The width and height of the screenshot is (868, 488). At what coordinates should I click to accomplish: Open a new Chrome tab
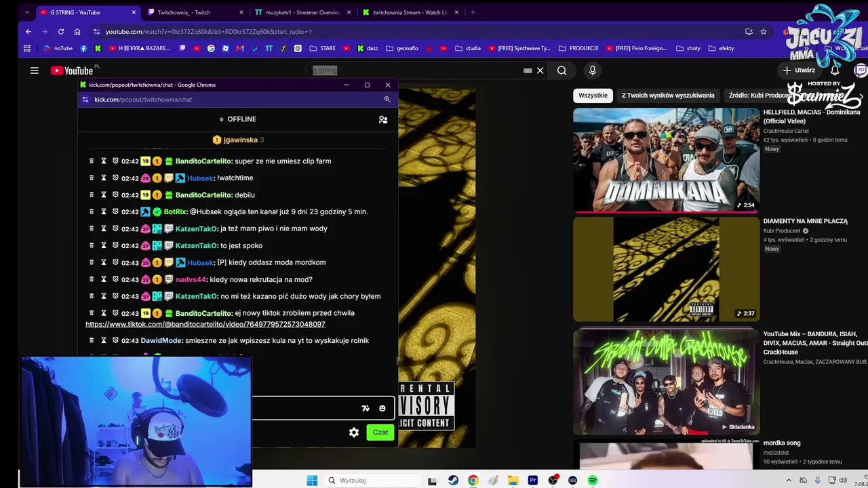(473, 12)
